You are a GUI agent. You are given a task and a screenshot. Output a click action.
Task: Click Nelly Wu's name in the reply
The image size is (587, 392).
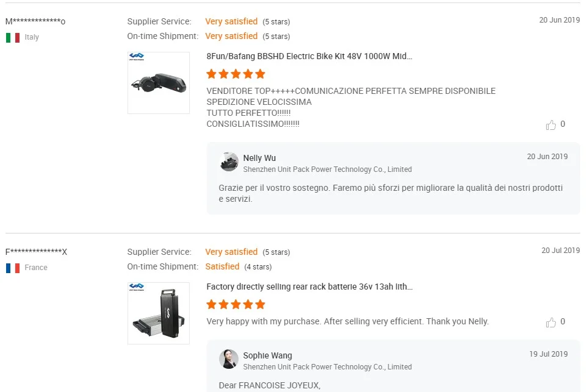(259, 158)
